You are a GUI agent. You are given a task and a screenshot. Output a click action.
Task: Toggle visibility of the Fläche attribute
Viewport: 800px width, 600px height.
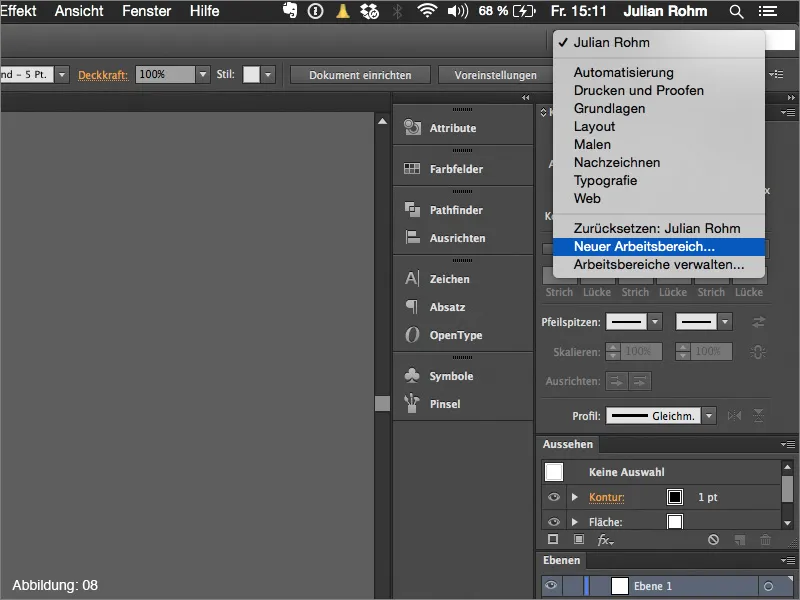(x=554, y=521)
